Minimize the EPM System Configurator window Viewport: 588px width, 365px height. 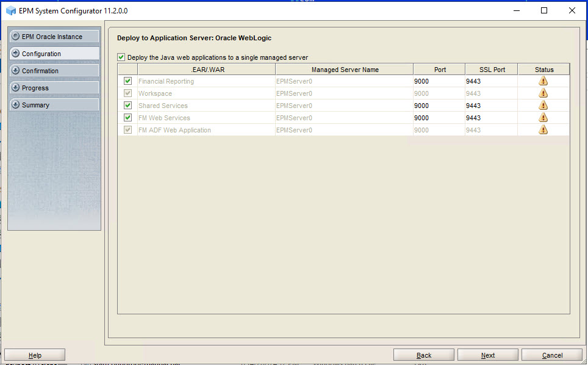[517, 10]
